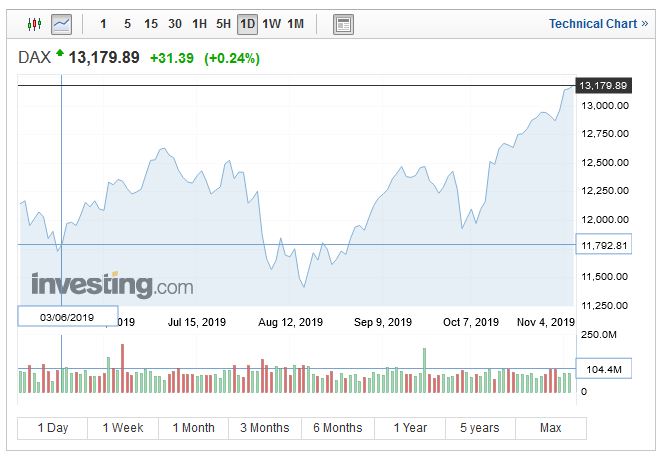
Task: Set the interval to 30 minutes
Action: 175,24
